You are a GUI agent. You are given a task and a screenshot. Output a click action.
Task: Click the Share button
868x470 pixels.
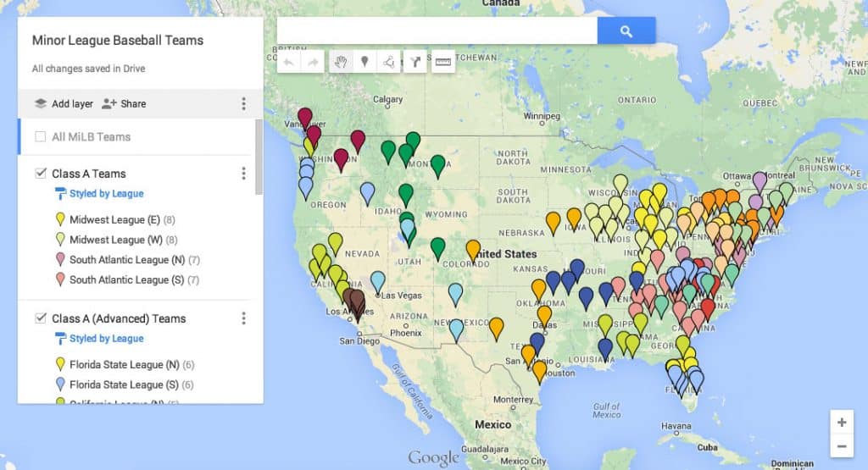pyautogui.click(x=124, y=103)
